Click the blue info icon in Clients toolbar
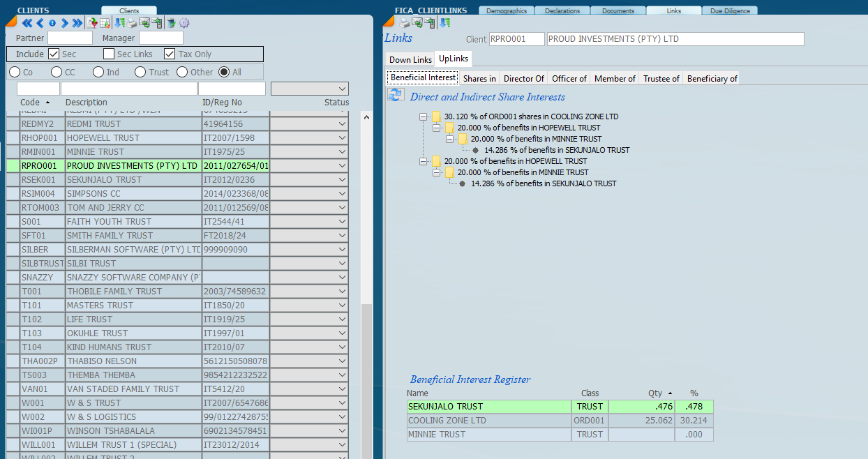868x459 pixels. [52, 23]
